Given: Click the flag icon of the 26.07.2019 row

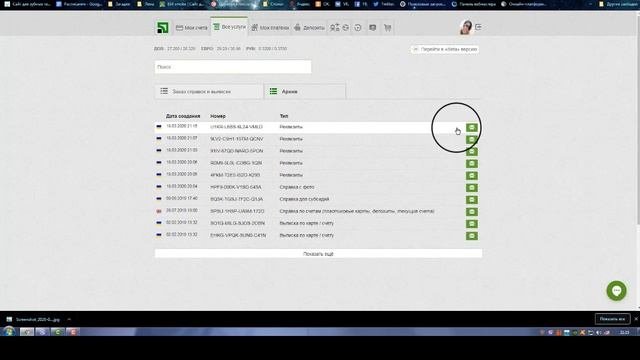Looking at the screenshot, I should [x=159, y=211].
